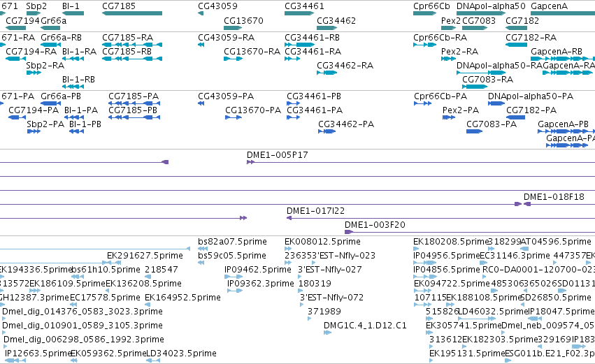This screenshot has width=595, height=364.
Task: Click the Sbp2 gene label
Action: [36, 6]
